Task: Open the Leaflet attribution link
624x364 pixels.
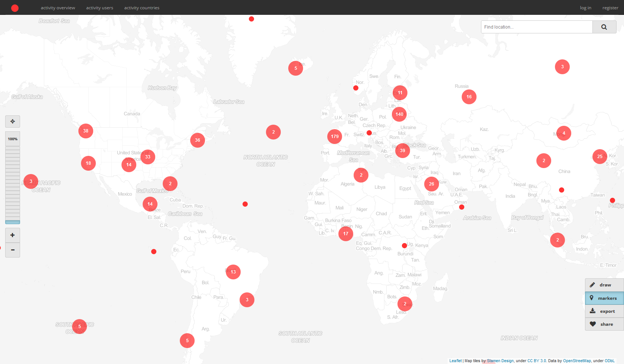Action: point(455,360)
